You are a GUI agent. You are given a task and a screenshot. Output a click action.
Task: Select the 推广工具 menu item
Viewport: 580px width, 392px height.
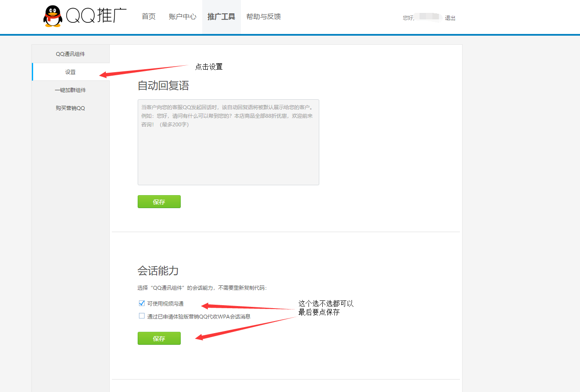221,16
